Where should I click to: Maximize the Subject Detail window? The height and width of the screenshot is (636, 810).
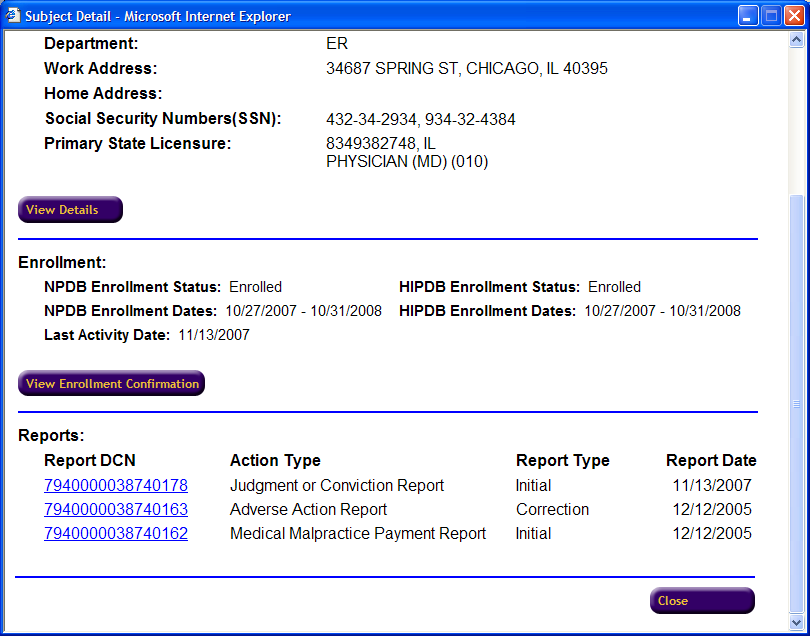click(x=771, y=16)
